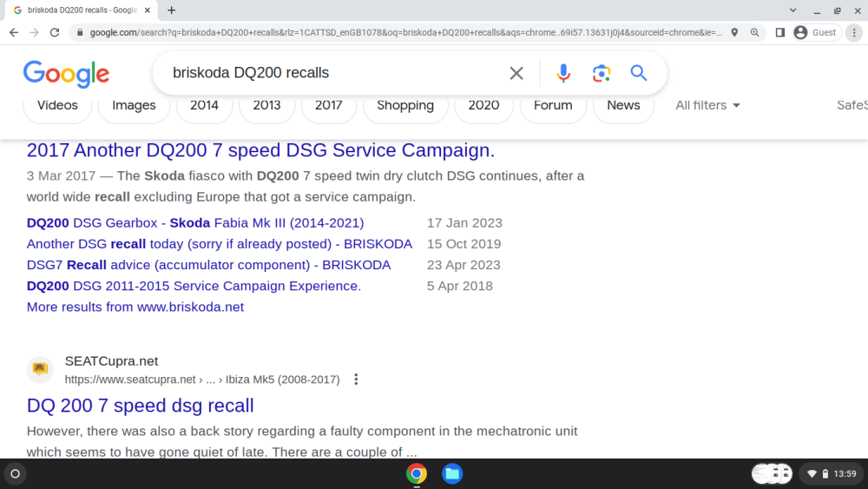Select the 2014 filter chip
The width and height of the screenshot is (868, 489).
click(204, 105)
